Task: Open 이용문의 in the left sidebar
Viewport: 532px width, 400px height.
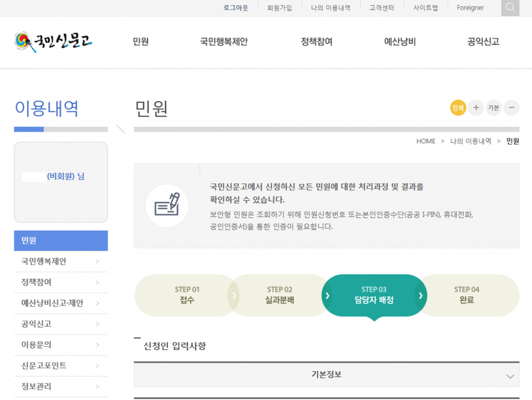Action: 36,345
